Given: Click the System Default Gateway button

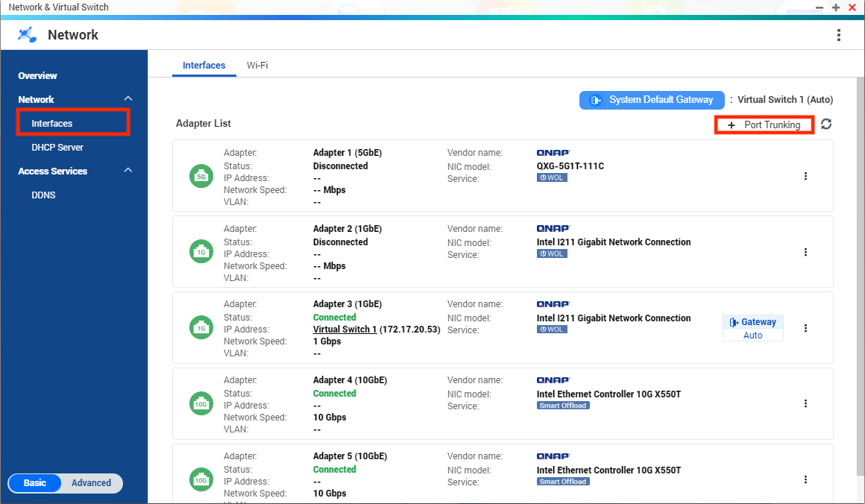Looking at the screenshot, I should pos(652,100).
